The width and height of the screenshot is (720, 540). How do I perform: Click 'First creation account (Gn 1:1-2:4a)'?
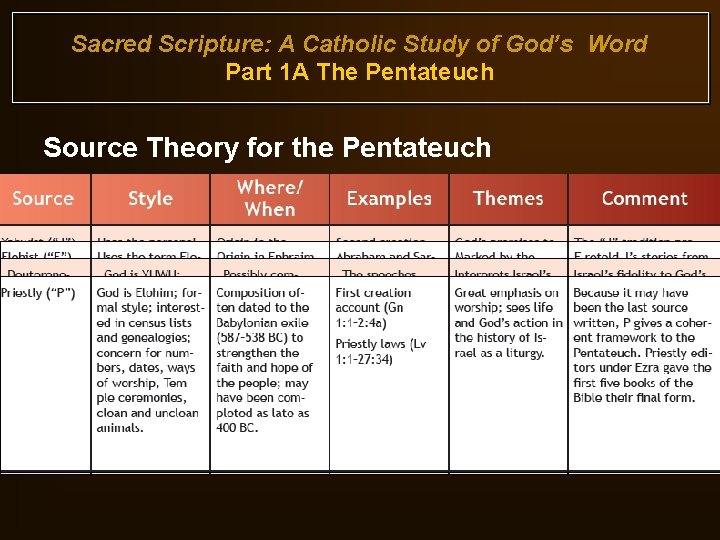coord(373,308)
